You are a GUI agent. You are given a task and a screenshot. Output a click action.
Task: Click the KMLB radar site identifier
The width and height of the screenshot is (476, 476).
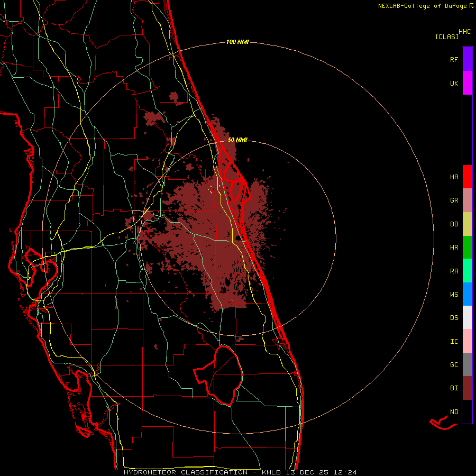271,472
